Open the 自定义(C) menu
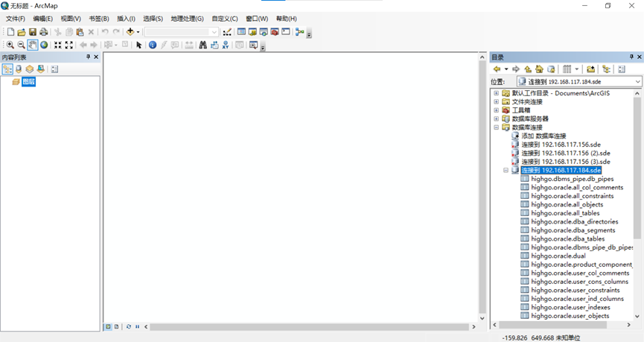 tap(225, 19)
